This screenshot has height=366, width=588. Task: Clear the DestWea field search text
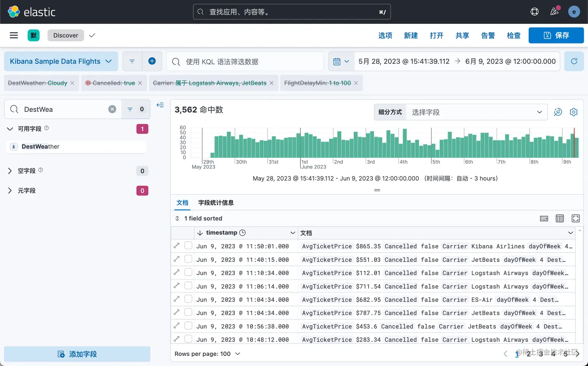point(112,109)
